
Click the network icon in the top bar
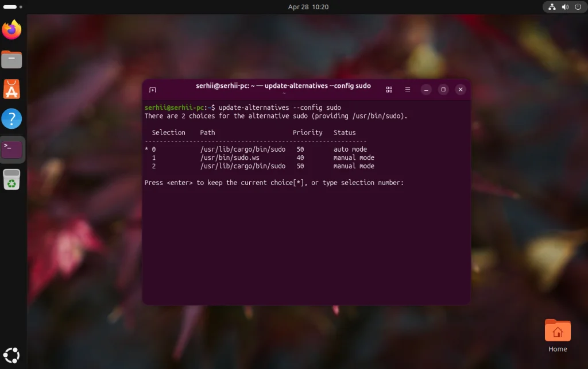(552, 7)
